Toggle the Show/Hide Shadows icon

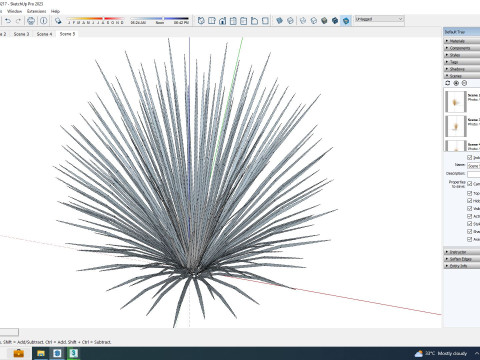pos(58,21)
